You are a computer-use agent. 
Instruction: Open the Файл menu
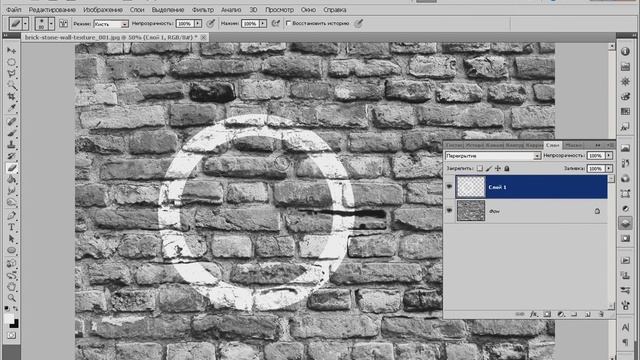[14, 9]
